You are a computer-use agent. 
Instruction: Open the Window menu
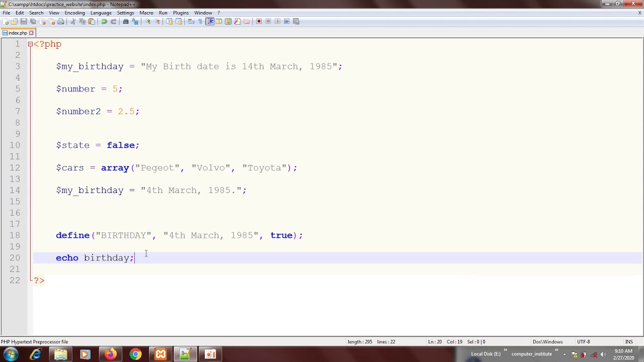tap(203, 13)
